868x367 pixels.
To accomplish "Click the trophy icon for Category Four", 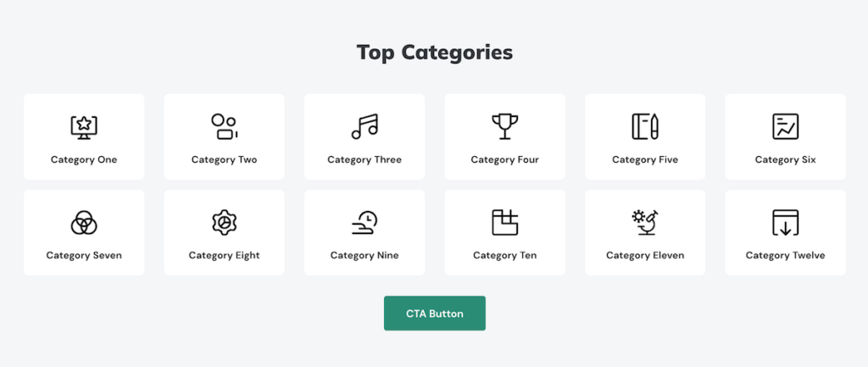I will 504,126.
